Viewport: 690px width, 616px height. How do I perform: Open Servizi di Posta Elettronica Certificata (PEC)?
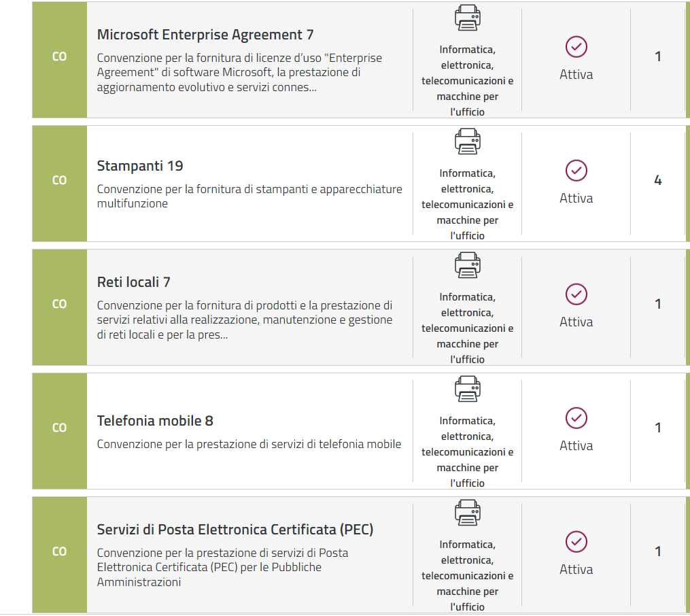(235, 530)
